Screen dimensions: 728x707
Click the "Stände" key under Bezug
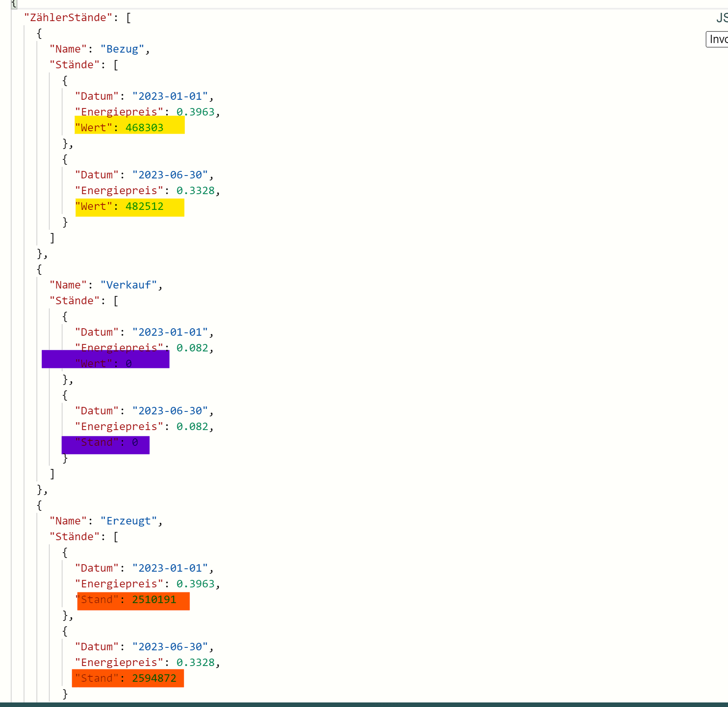(x=75, y=65)
